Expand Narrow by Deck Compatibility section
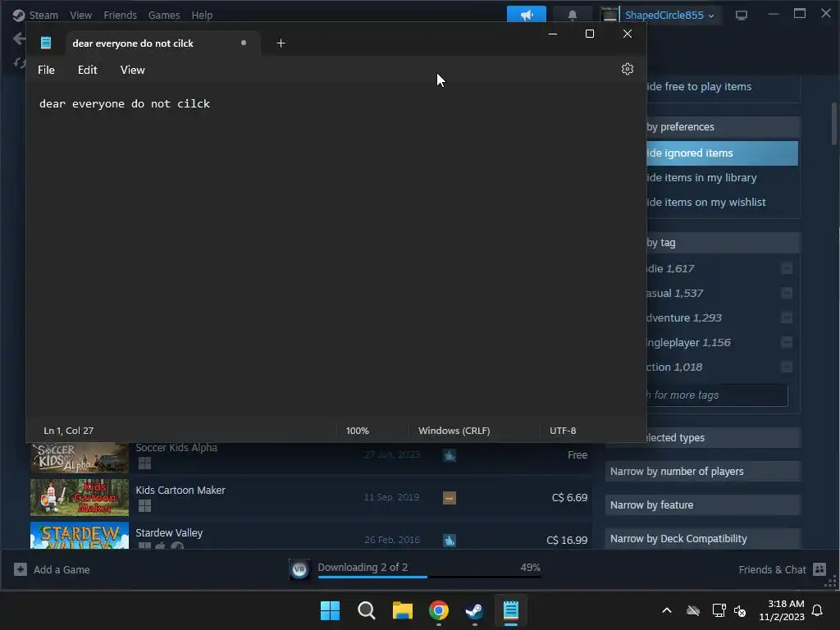Screen dimensions: 840x630 [x=703, y=539]
